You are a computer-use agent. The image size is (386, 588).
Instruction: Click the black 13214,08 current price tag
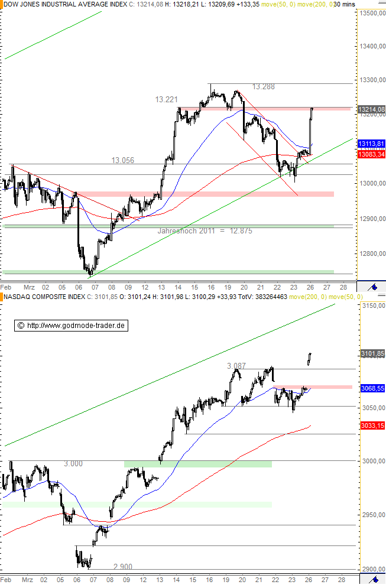click(371, 109)
